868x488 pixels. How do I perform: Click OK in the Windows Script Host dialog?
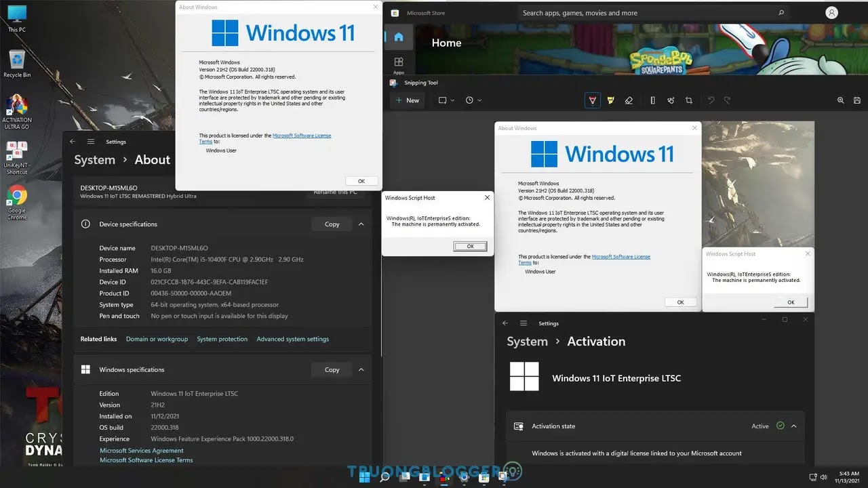point(470,246)
